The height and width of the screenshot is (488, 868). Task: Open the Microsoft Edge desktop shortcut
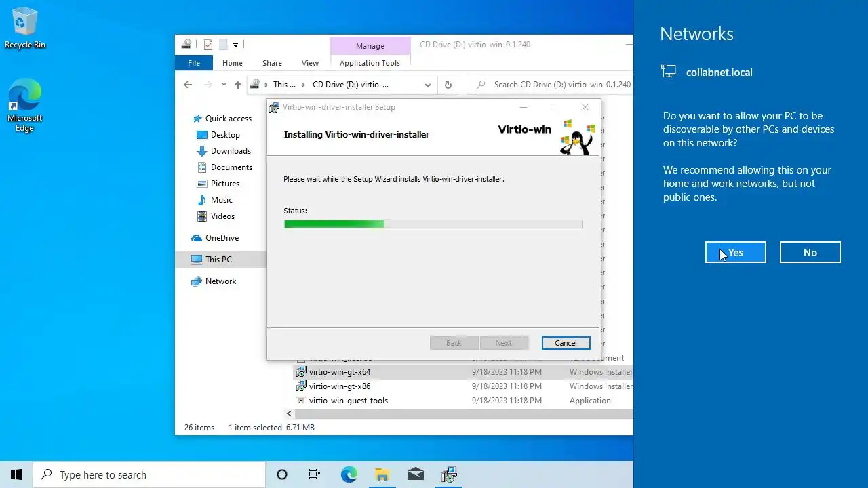[25, 105]
